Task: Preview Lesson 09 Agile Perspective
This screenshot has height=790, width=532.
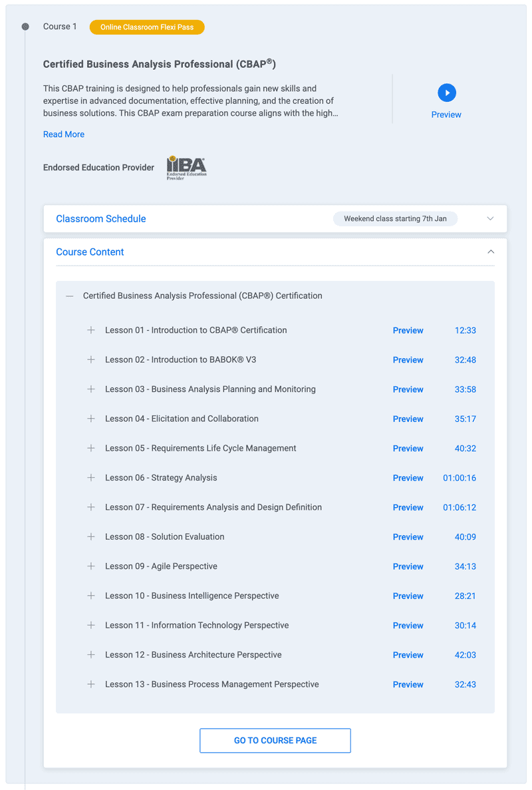Action: 408,566
